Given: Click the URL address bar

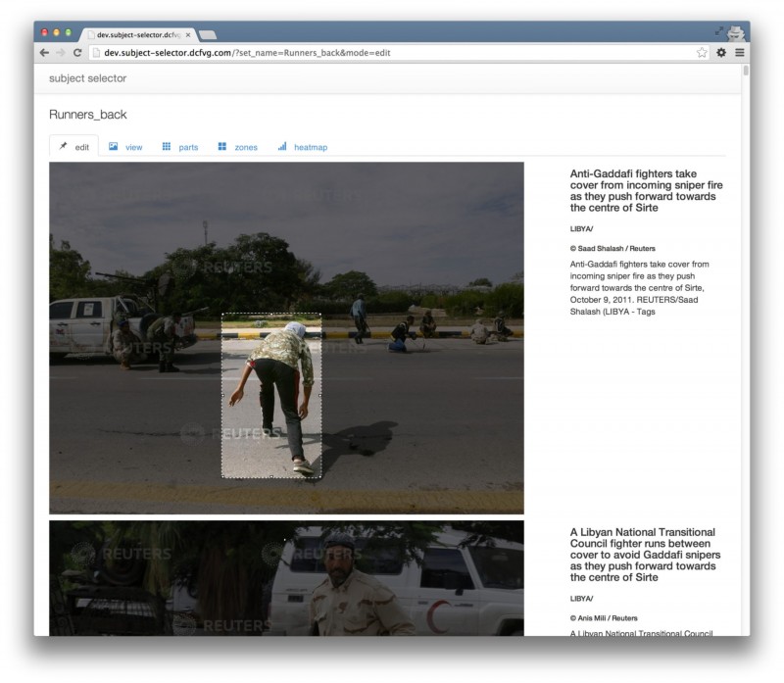Looking at the screenshot, I should pos(392,52).
